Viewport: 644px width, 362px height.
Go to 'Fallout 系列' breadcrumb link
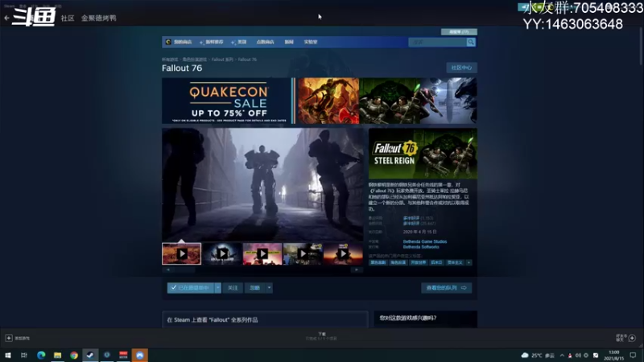tap(222, 60)
